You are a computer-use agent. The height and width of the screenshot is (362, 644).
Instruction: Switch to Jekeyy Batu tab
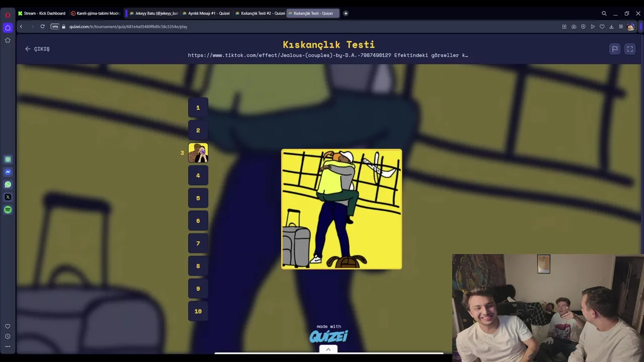(153, 14)
